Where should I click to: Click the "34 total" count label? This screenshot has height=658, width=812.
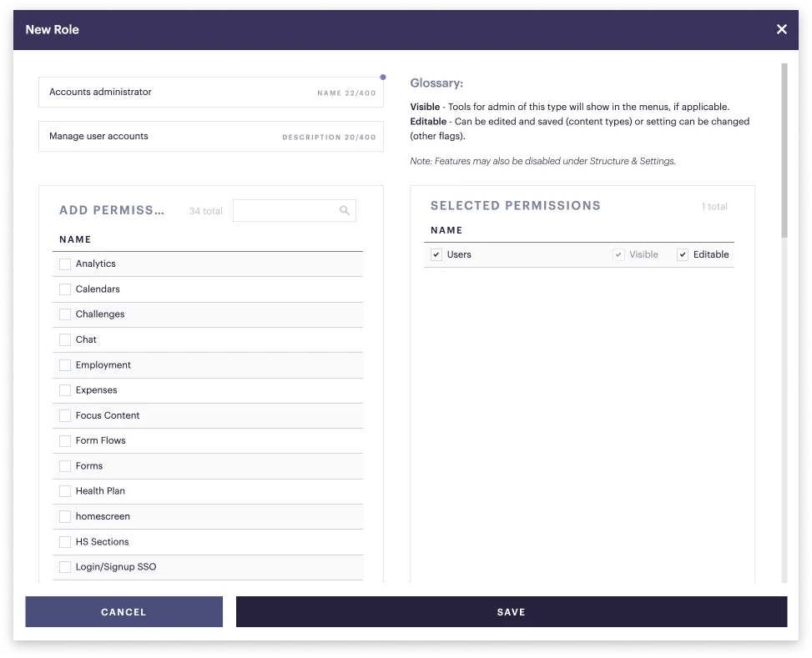tap(205, 211)
